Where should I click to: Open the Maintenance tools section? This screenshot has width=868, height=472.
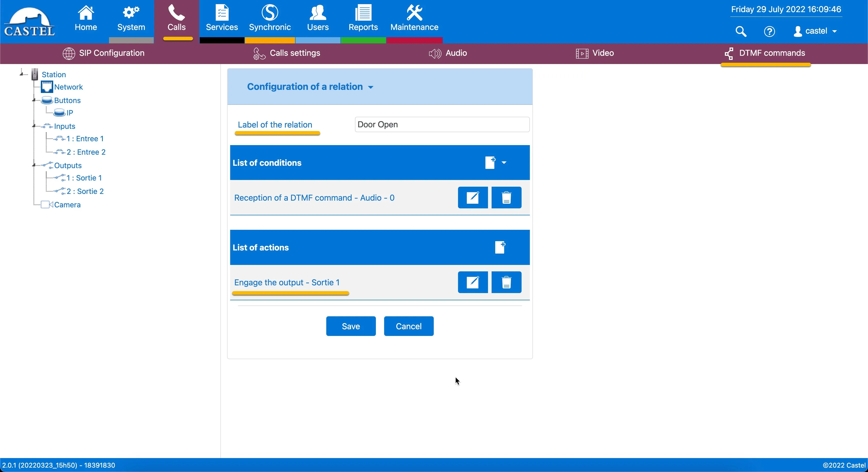[x=414, y=19]
